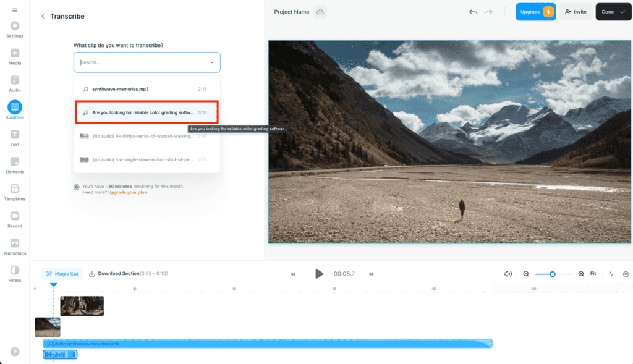This screenshot has height=364, width=633.
Task: Mute the timeline volume speaker icon
Action: pyautogui.click(x=508, y=274)
